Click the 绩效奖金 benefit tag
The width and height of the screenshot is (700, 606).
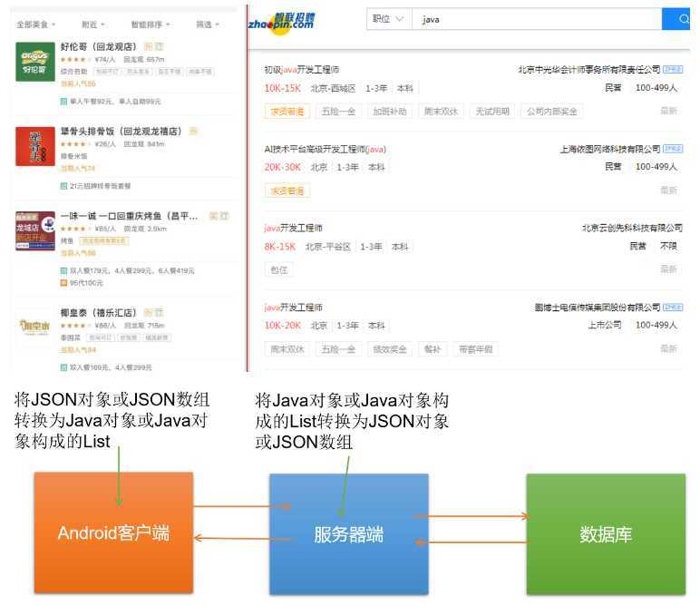[390, 349]
